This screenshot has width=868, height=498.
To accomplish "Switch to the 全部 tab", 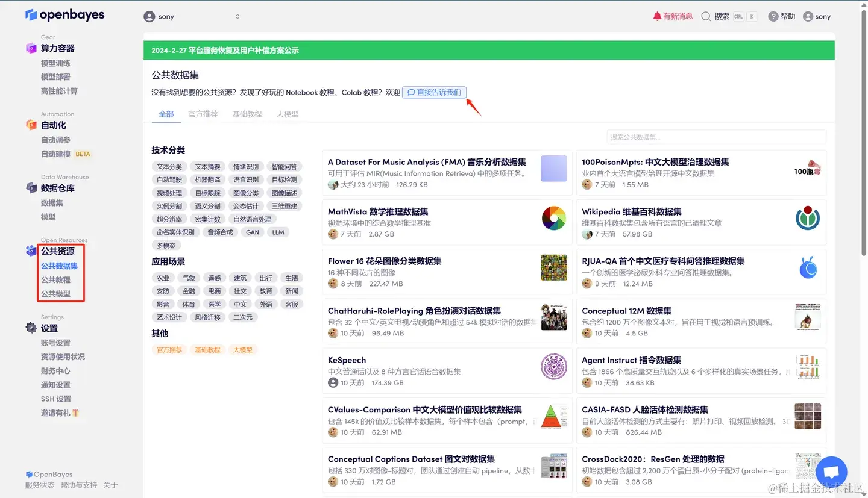I will coord(166,114).
